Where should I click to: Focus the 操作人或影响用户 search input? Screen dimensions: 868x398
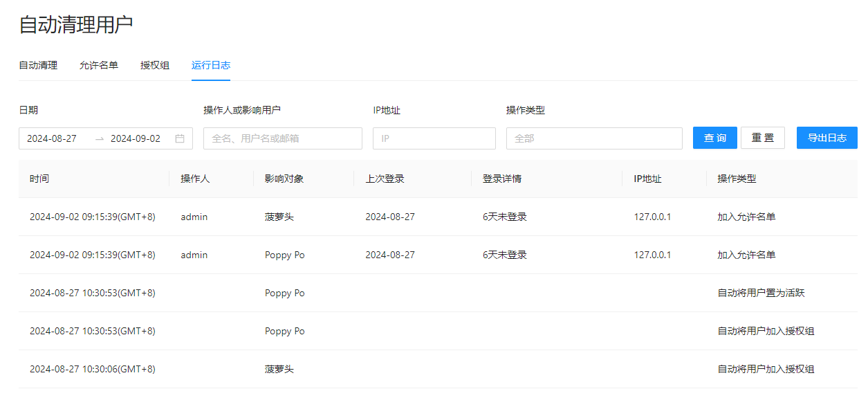282,138
